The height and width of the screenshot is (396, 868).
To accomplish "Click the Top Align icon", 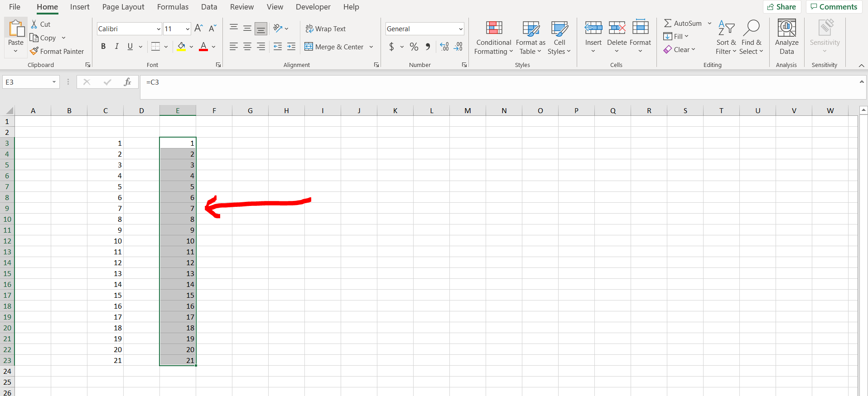I will tap(234, 28).
